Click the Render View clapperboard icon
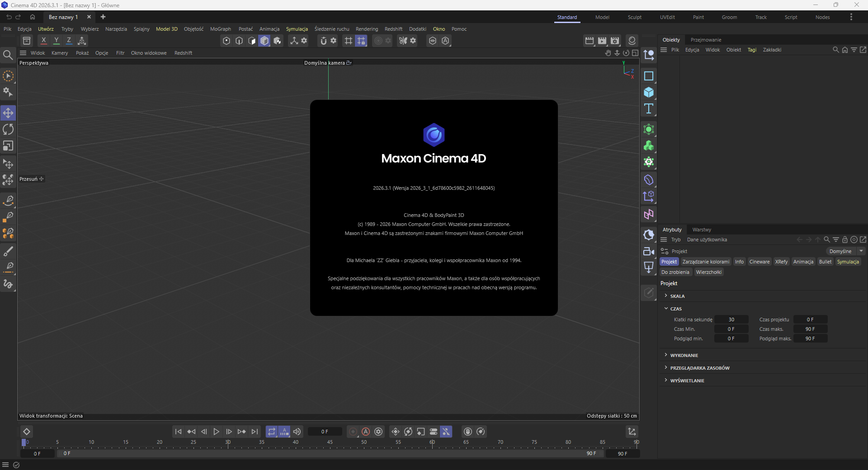 click(x=590, y=41)
